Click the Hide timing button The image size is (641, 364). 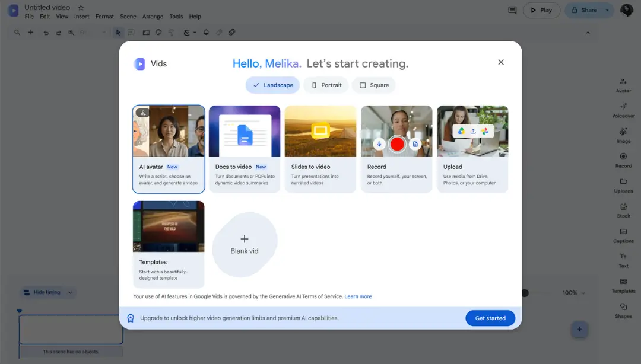pyautogui.click(x=43, y=292)
